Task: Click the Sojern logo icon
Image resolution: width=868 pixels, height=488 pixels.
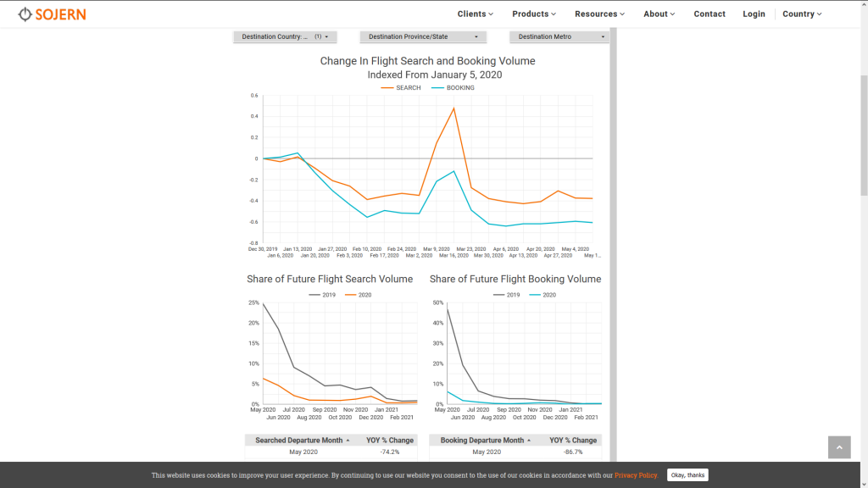Action: coord(25,14)
